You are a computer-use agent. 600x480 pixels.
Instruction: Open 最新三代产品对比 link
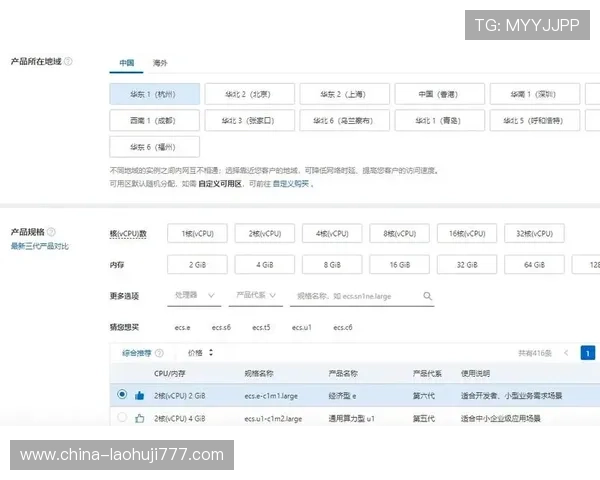40,246
